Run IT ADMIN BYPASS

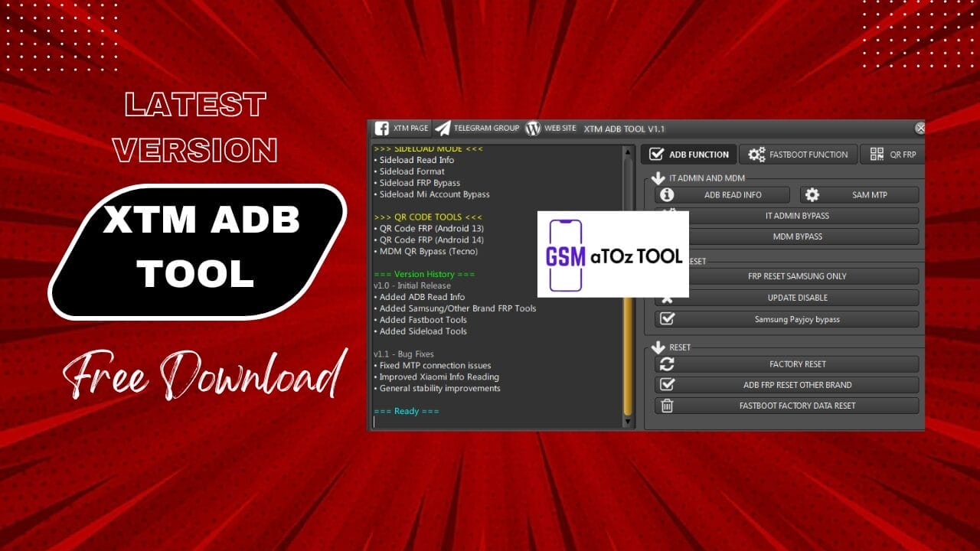(787, 216)
